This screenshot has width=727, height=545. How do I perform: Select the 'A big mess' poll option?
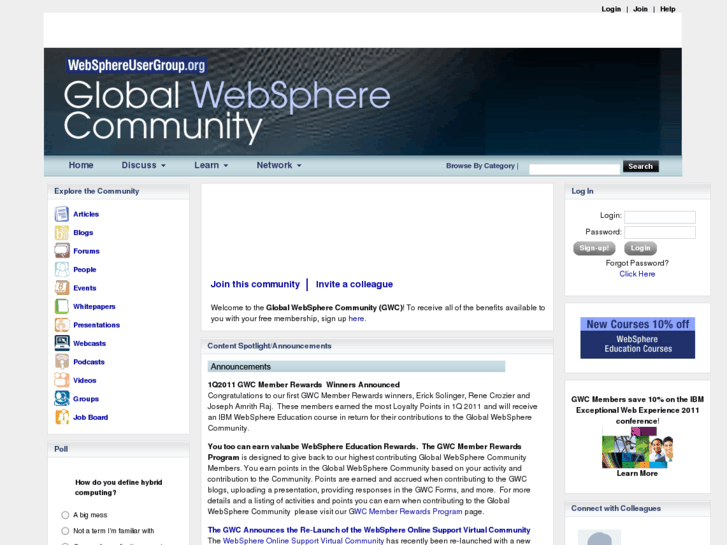(65, 515)
